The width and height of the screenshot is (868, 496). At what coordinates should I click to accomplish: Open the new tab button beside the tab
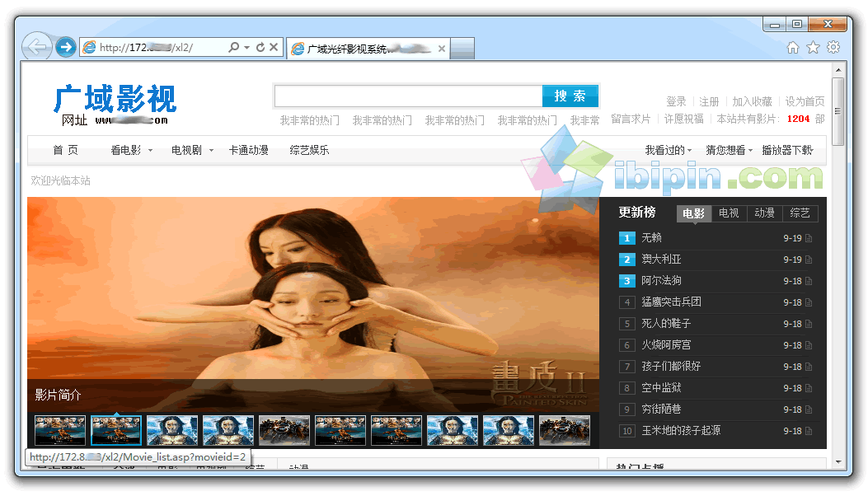[462, 49]
